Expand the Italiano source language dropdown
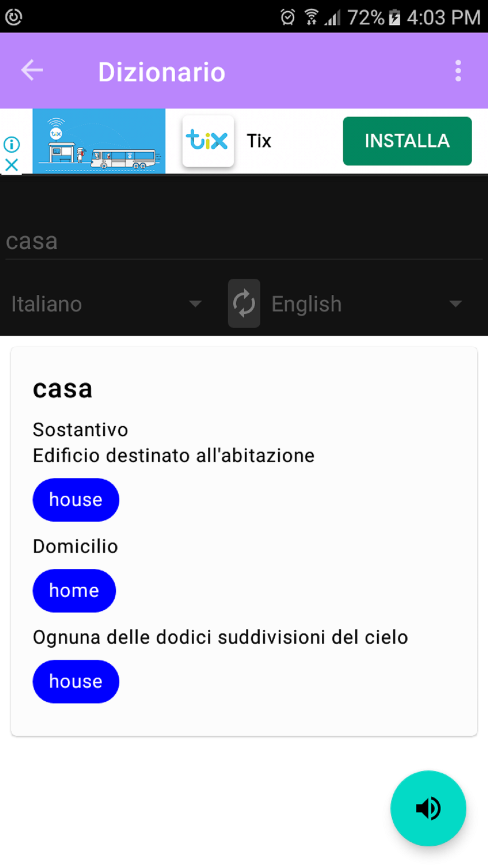The image size is (488, 868). 107,304
